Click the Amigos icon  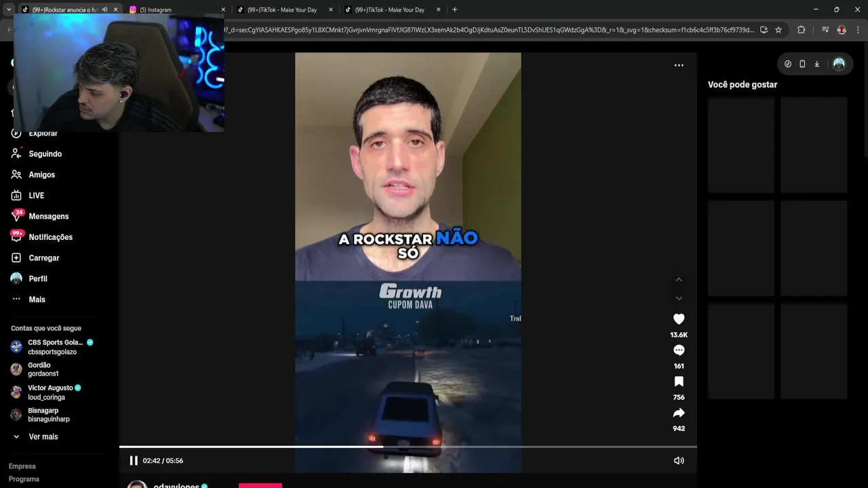click(16, 175)
